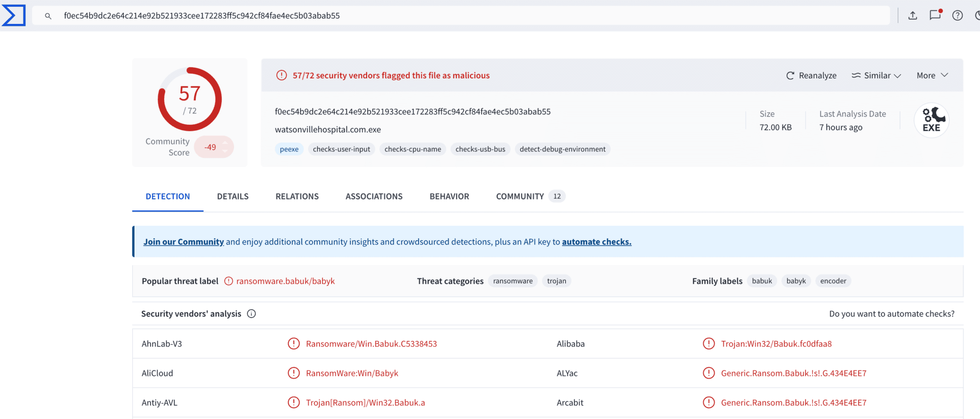Click the EXE file type icon

tap(932, 120)
